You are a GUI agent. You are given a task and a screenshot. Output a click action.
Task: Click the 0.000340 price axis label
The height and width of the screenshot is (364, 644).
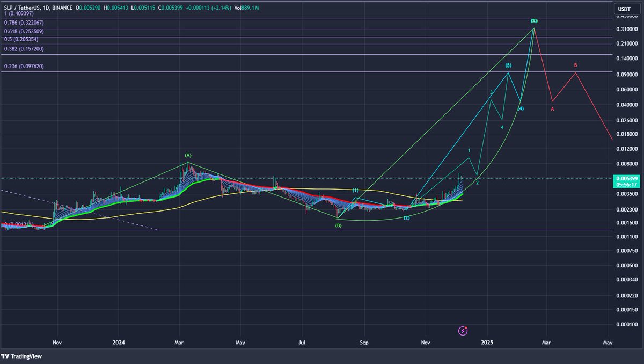click(x=626, y=280)
